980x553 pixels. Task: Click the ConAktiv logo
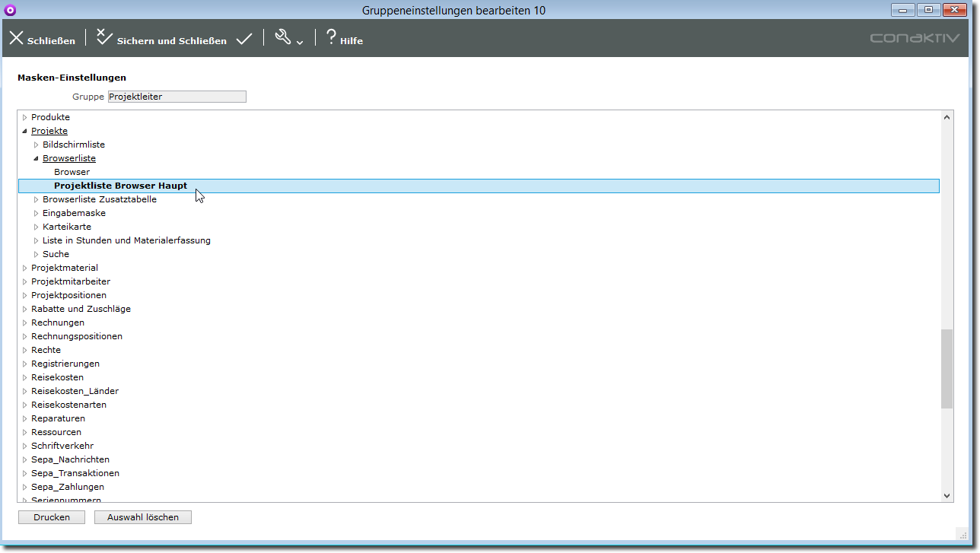[915, 38]
